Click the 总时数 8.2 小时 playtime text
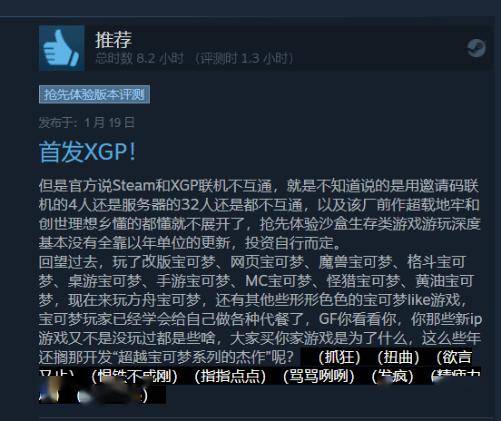This screenshot has width=501, height=421. [x=140, y=58]
